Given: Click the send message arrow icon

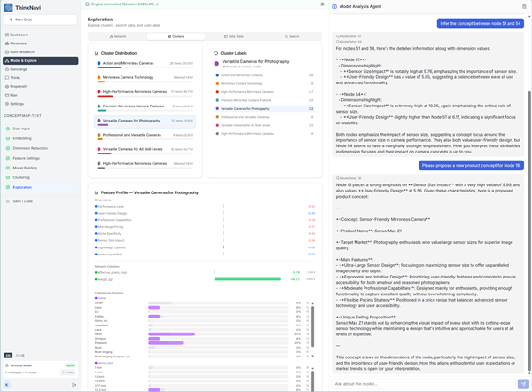Looking at the screenshot, I should [x=523, y=384].
